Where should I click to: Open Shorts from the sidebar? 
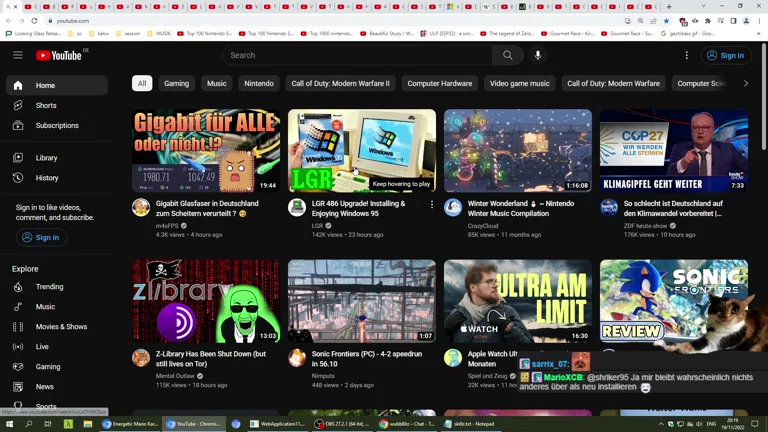click(46, 105)
